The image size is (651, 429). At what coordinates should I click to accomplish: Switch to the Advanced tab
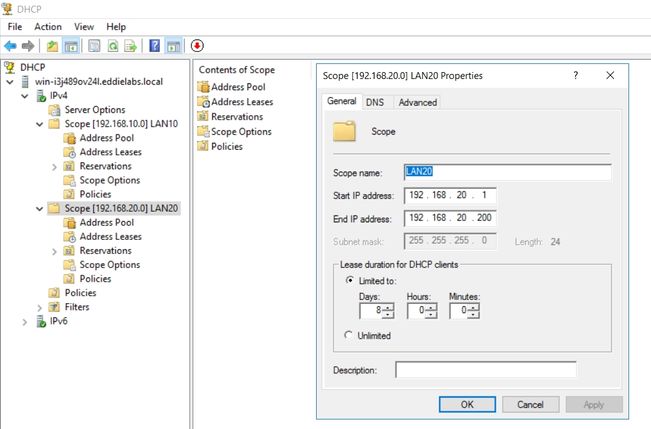coord(418,102)
